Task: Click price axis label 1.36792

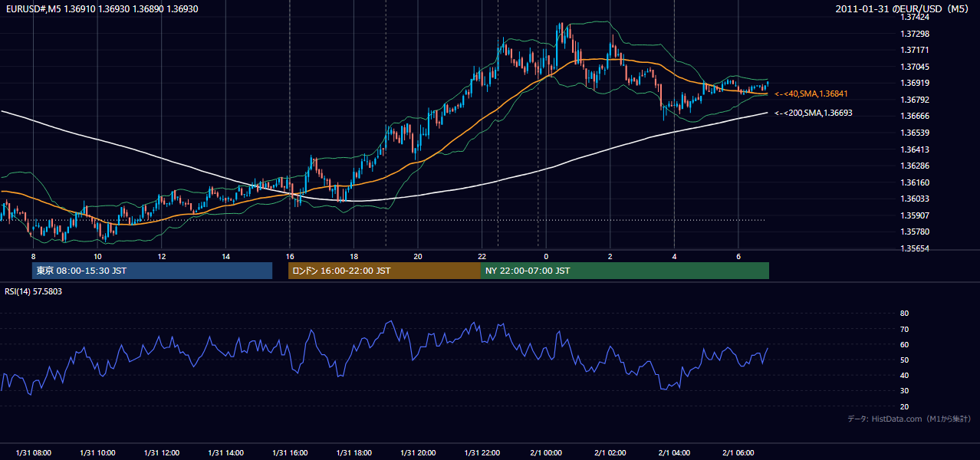Action: pos(915,100)
